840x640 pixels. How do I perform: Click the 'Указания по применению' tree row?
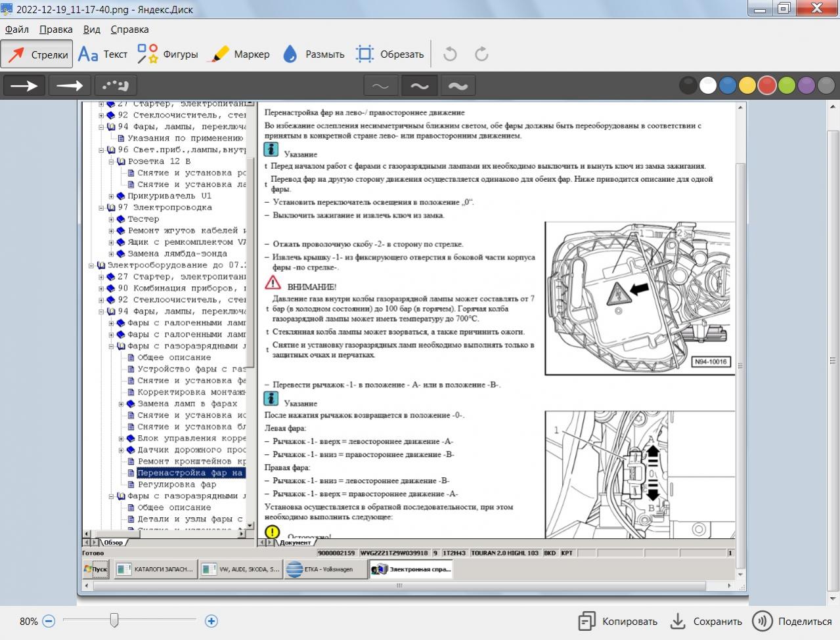click(185, 138)
